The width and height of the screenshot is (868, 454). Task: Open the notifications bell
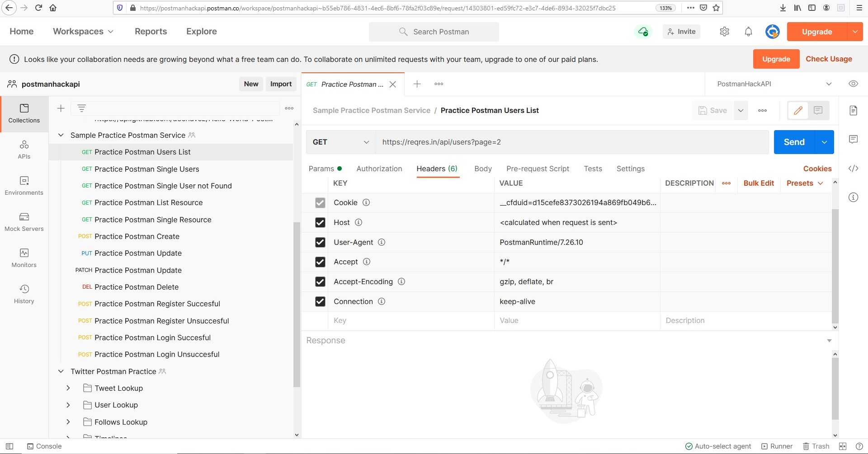coord(748,32)
